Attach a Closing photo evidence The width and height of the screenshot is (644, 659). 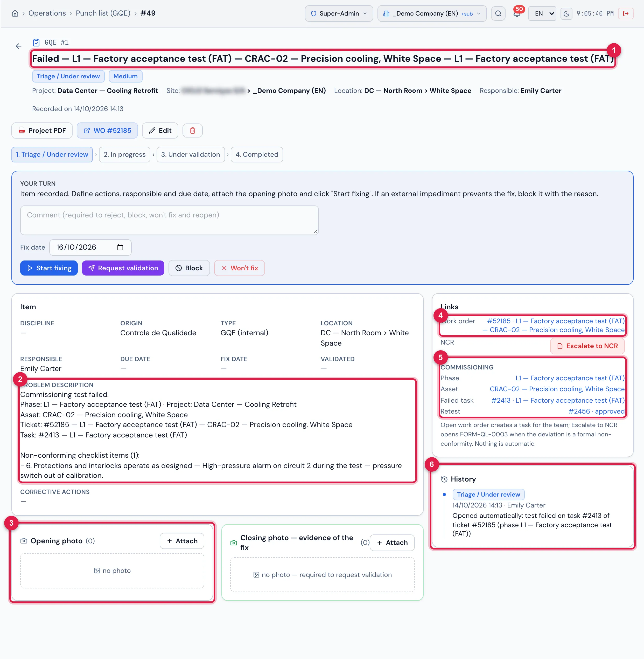(392, 543)
